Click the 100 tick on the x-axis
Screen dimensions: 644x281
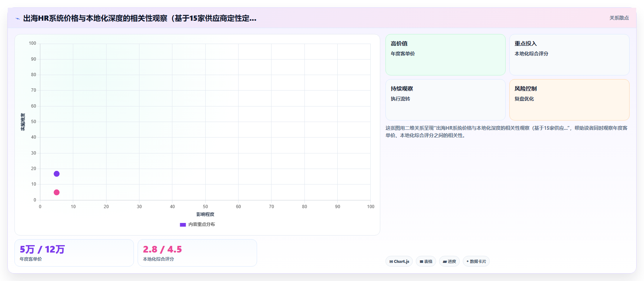[x=371, y=207]
